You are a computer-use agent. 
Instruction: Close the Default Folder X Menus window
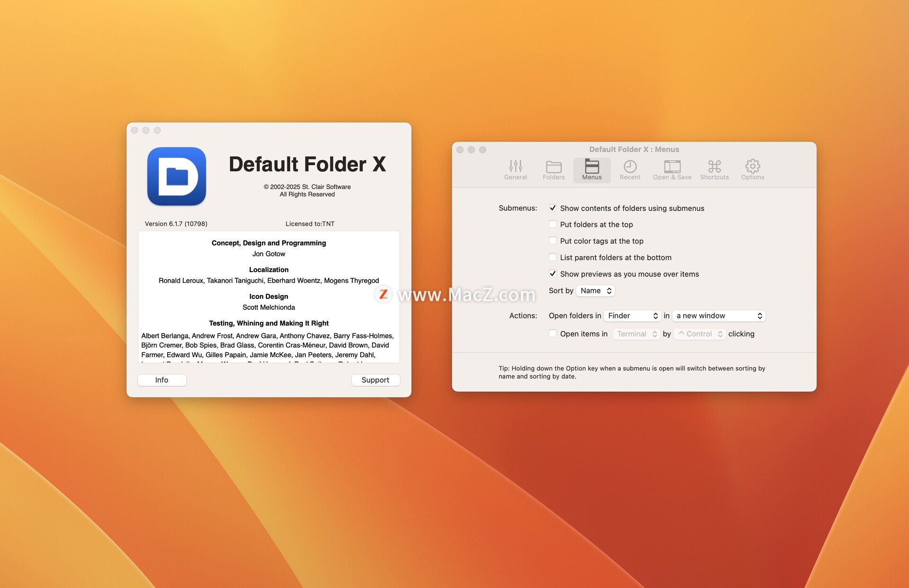point(460,149)
